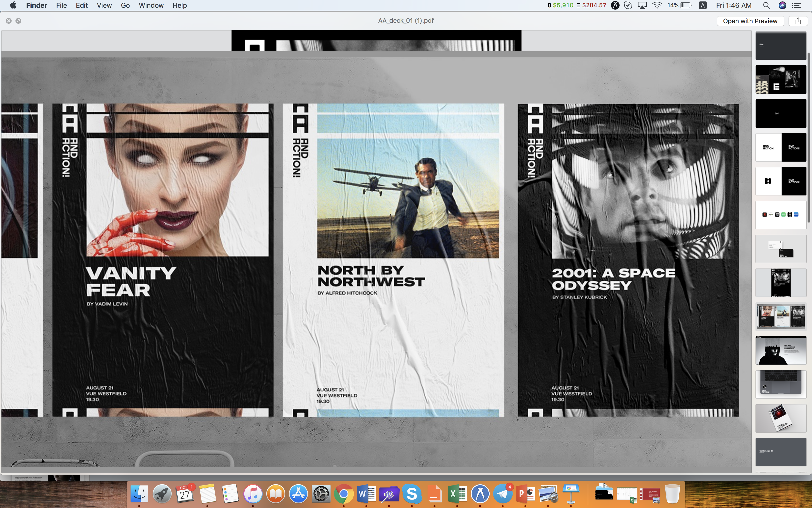
Task: Expand Quick Look to full screen
Action: coord(18,21)
